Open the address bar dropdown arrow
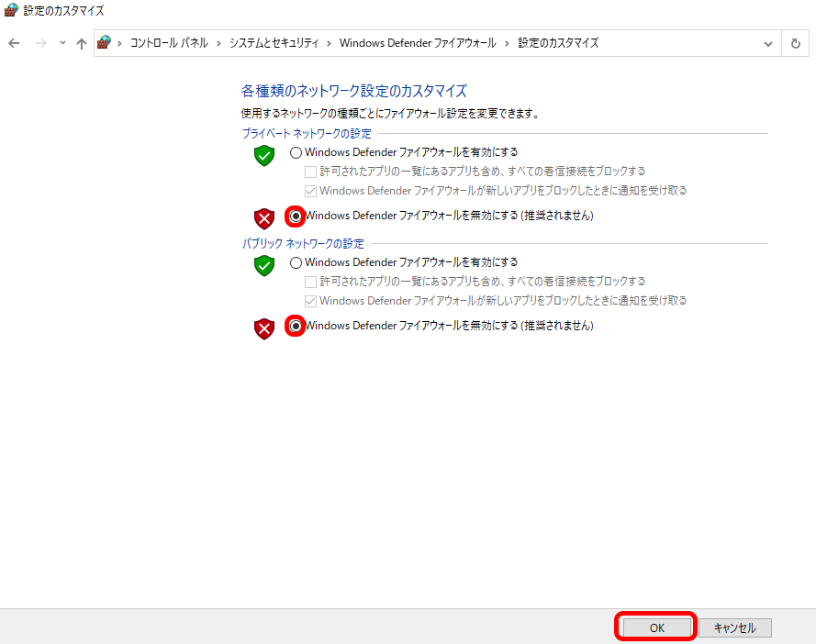The width and height of the screenshot is (816, 644). [x=767, y=42]
